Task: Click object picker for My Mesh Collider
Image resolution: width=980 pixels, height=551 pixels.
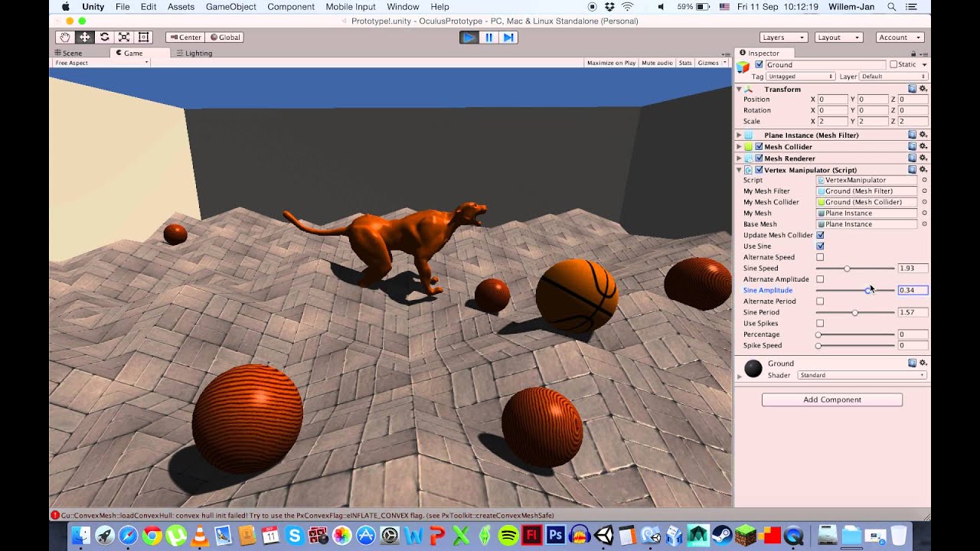Action: pyautogui.click(x=924, y=202)
